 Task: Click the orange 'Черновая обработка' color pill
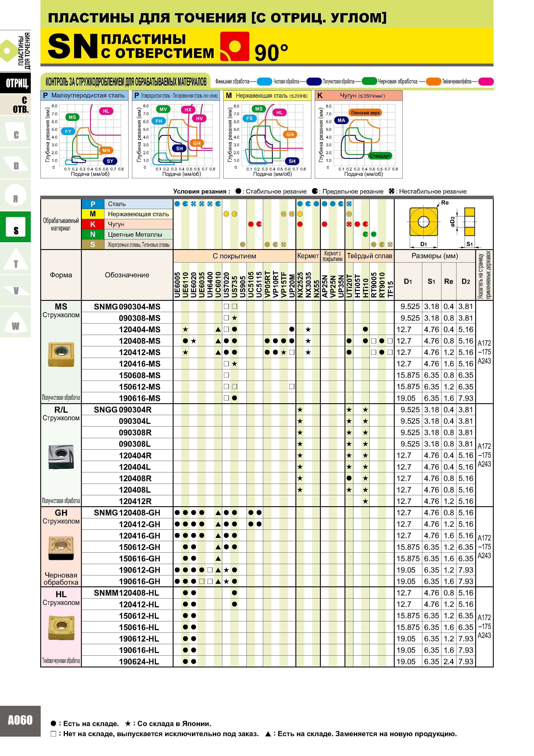pos(433,81)
